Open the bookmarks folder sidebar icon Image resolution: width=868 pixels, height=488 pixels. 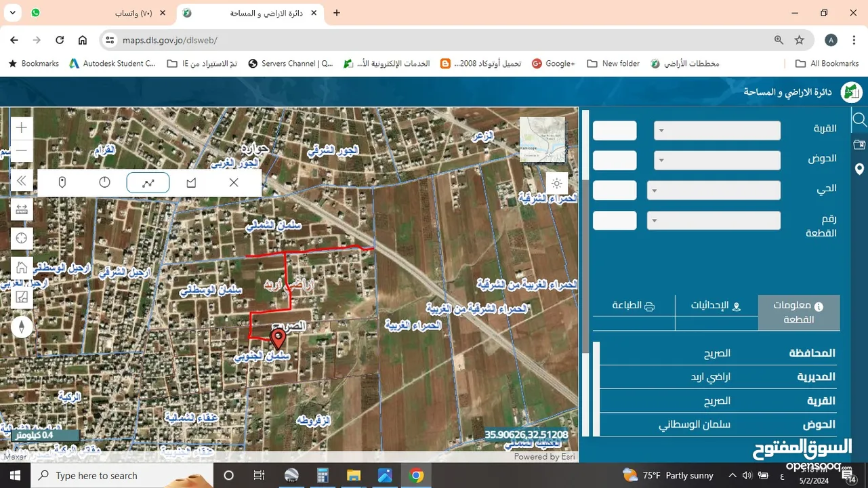pyautogui.click(x=859, y=144)
